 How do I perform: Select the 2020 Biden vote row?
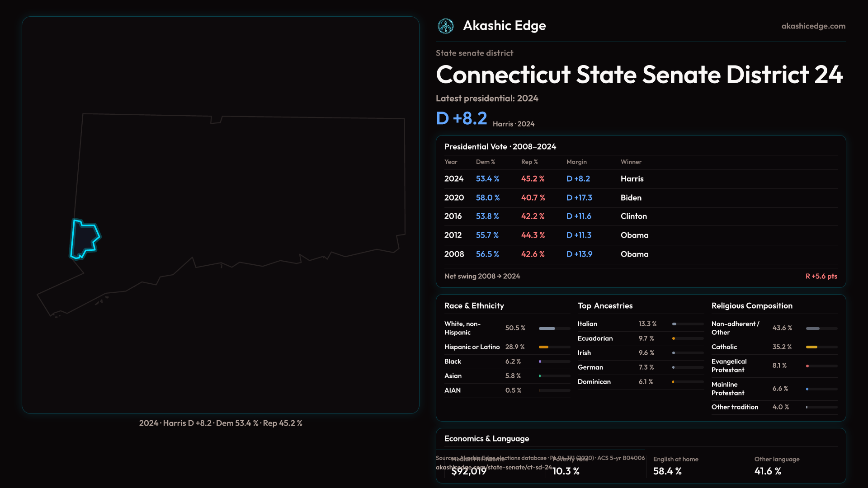click(x=631, y=198)
